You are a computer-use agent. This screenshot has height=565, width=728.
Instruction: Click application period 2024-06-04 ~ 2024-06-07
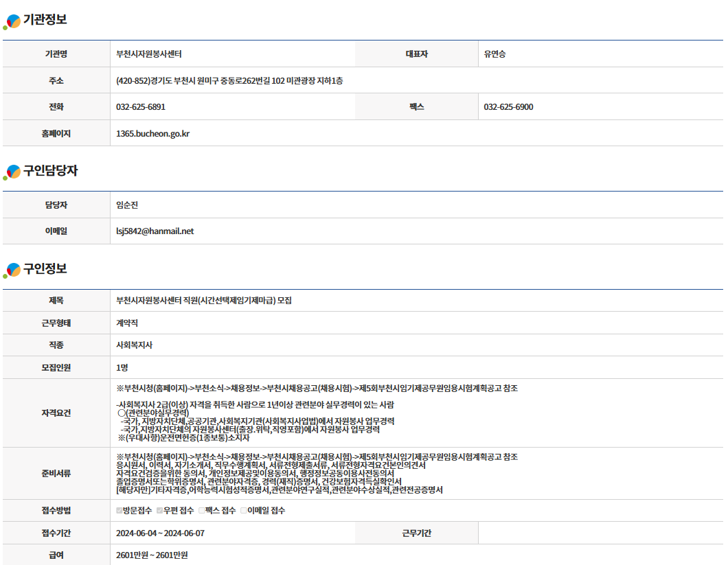pos(160,533)
